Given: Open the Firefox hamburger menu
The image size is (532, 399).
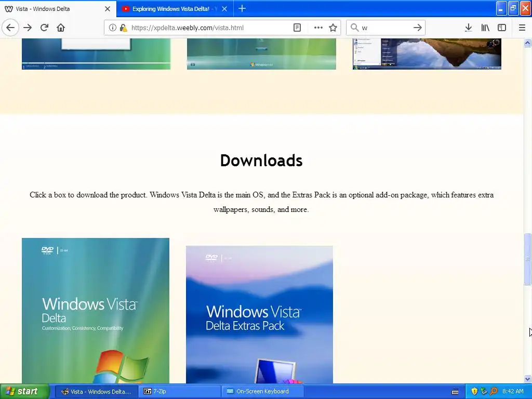Looking at the screenshot, I should (522, 28).
